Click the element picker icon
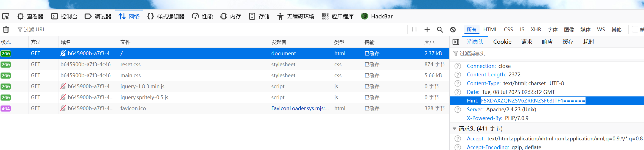Screen dimensions: 644x150 coord(6,16)
